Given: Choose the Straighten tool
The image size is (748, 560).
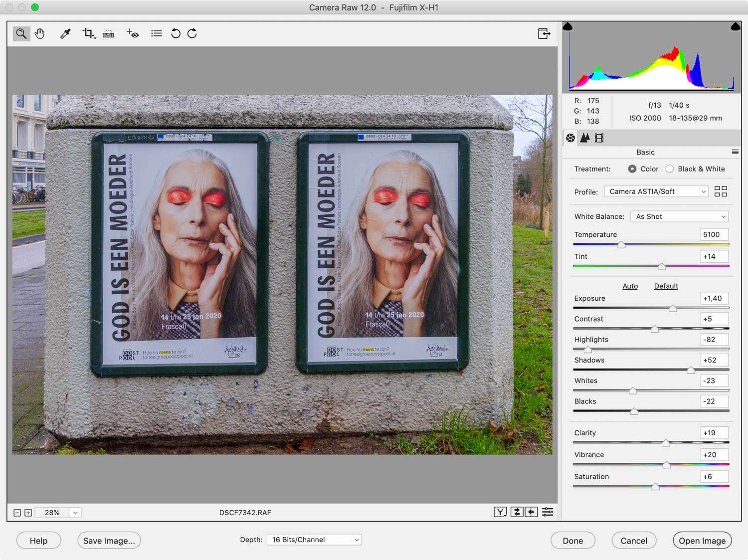Looking at the screenshot, I should tap(108, 34).
